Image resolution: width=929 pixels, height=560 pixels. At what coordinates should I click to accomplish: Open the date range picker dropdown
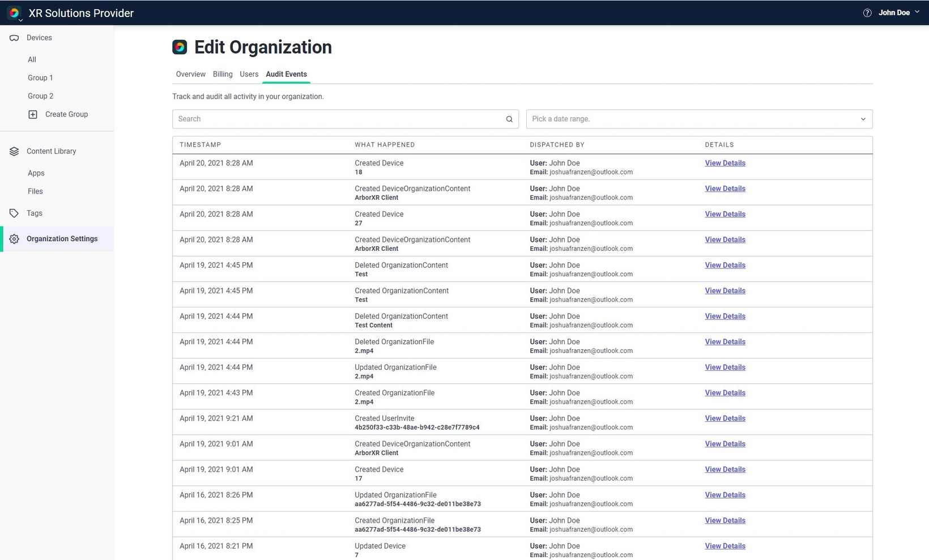point(699,119)
